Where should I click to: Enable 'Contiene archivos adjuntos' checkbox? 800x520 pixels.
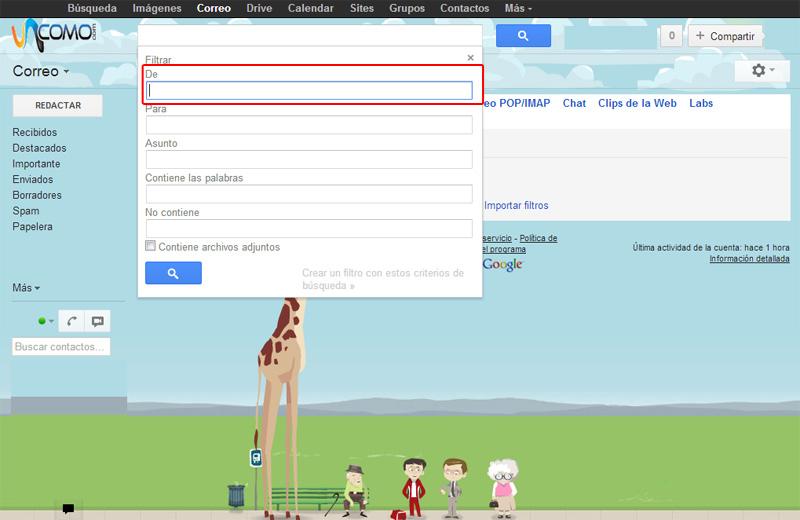click(x=151, y=246)
